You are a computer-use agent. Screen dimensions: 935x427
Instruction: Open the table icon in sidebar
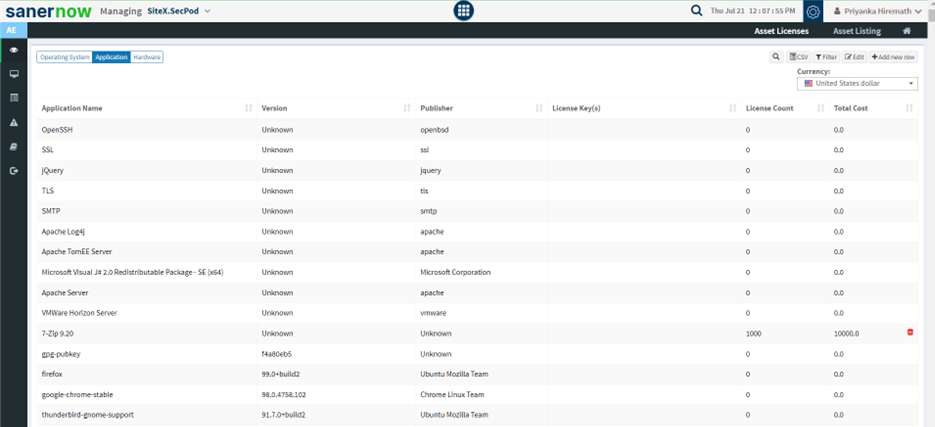click(x=14, y=98)
